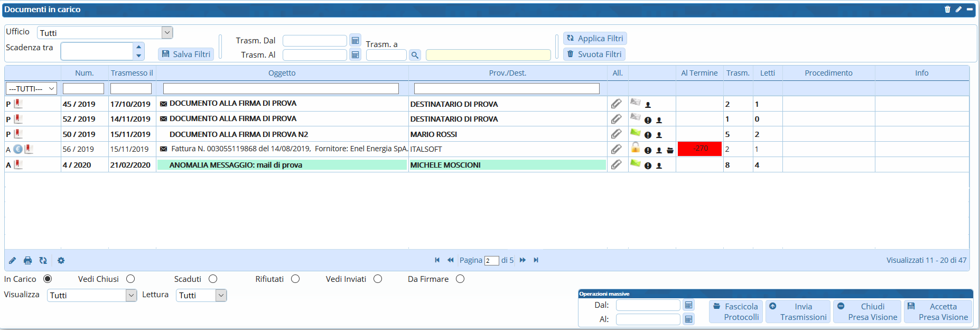Expand the Visualizza dropdown
The width and height of the screenshot is (980, 330).
(132, 296)
